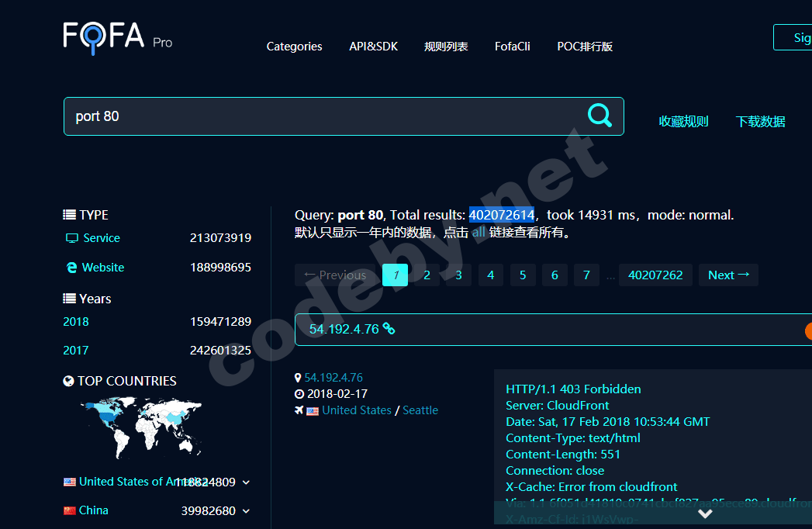Click the date 2018-02-17

tap(337, 394)
